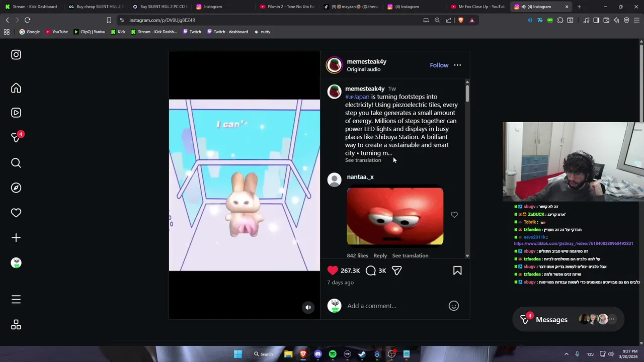644x362 pixels.
Task: Open the Meta apps grid icon
Action: point(16,325)
